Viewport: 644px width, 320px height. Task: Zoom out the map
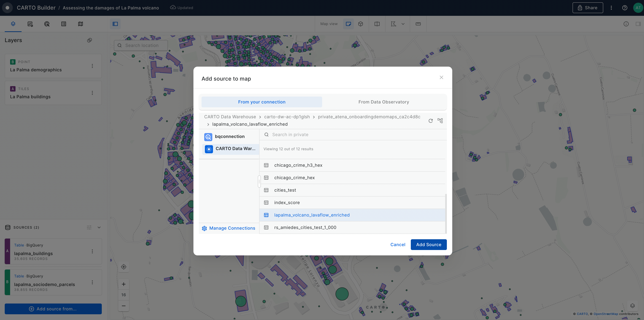(x=124, y=306)
